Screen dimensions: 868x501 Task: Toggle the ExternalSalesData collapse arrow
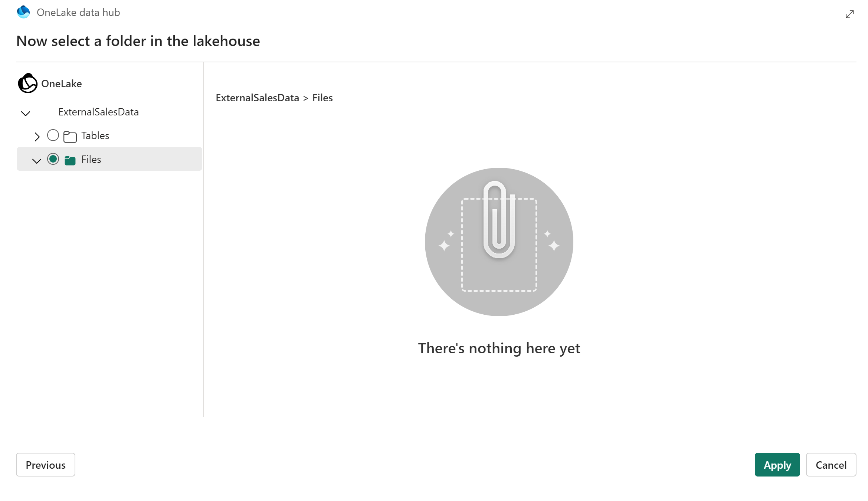(25, 112)
